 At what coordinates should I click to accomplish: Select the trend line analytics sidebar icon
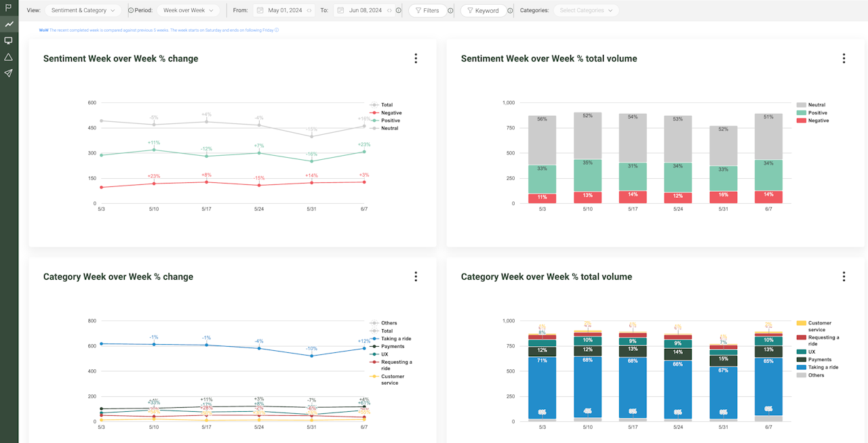9,24
